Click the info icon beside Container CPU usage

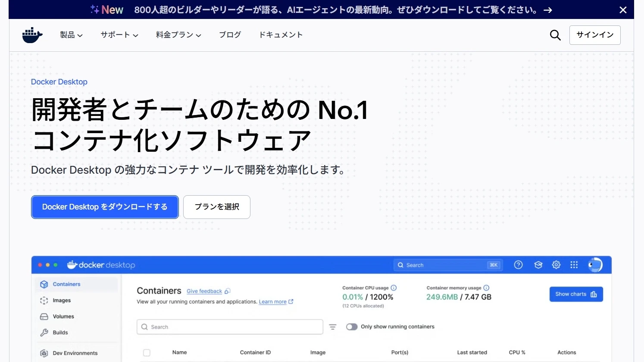click(394, 288)
